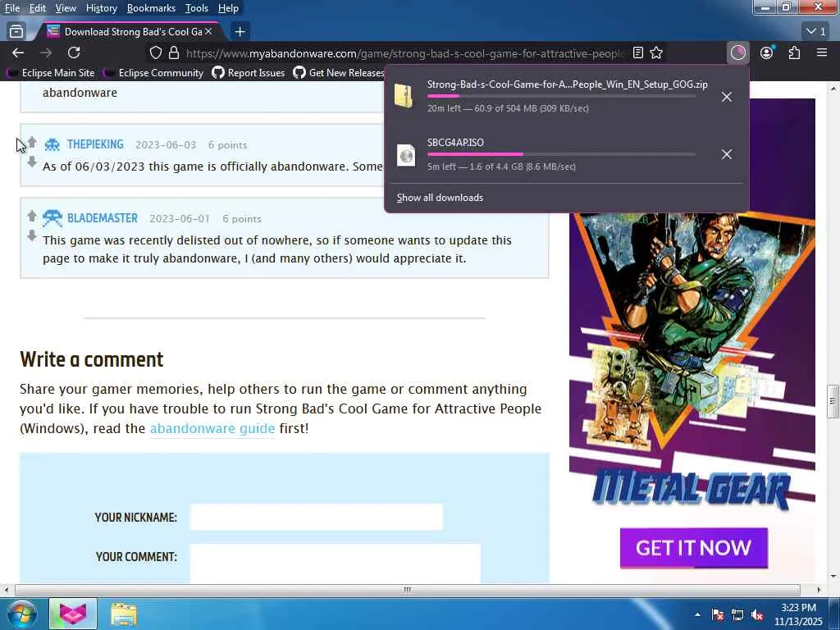The image size is (840, 630).
Task: Click the muted volume tray icon
Action: point(757,615)
